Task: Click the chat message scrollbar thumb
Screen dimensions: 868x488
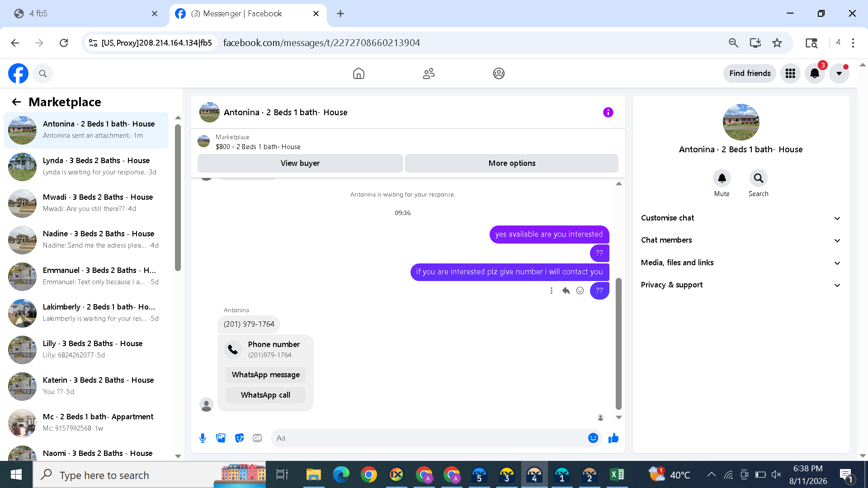Action: [618, 343]
